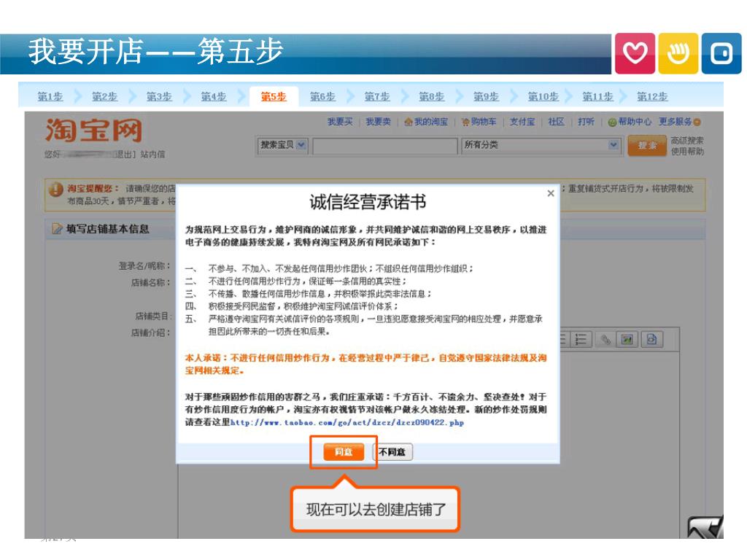Go to 第2步 tab

(104, 97)
